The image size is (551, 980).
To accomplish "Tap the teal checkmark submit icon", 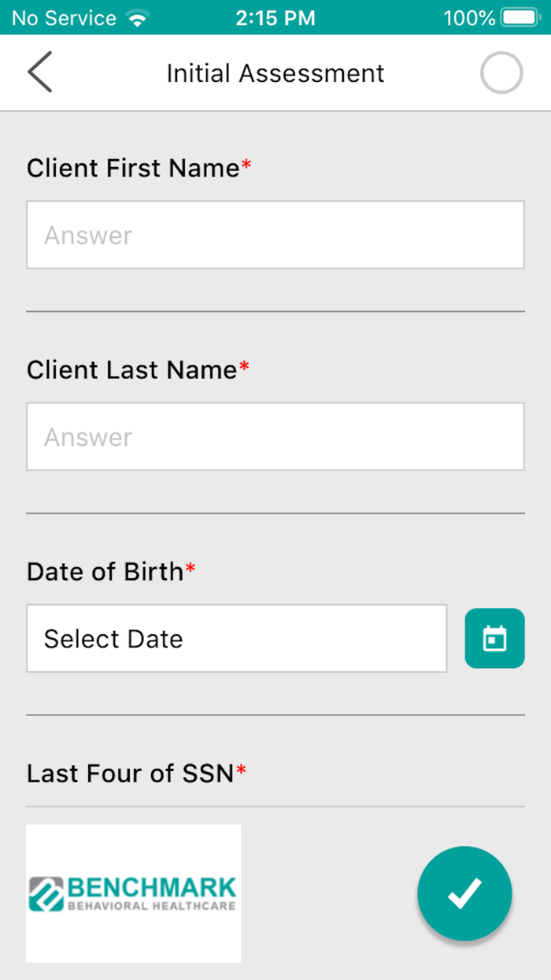I will [x=464, y=893].
